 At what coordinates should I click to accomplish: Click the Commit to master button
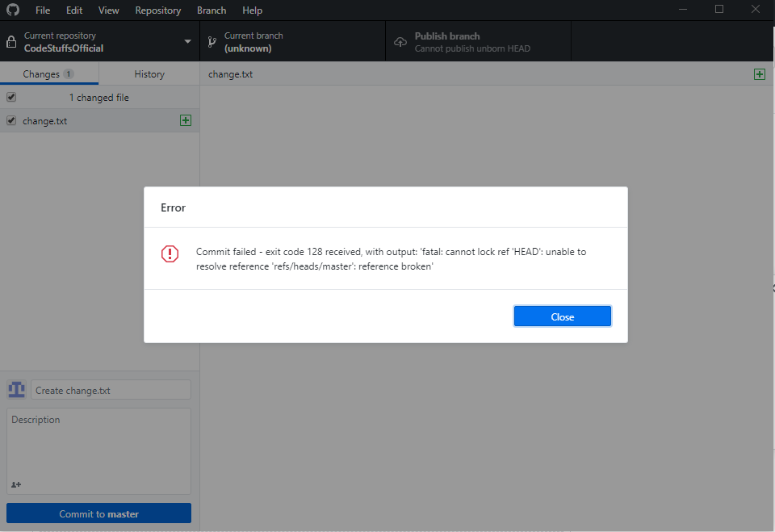pos(98,513)
